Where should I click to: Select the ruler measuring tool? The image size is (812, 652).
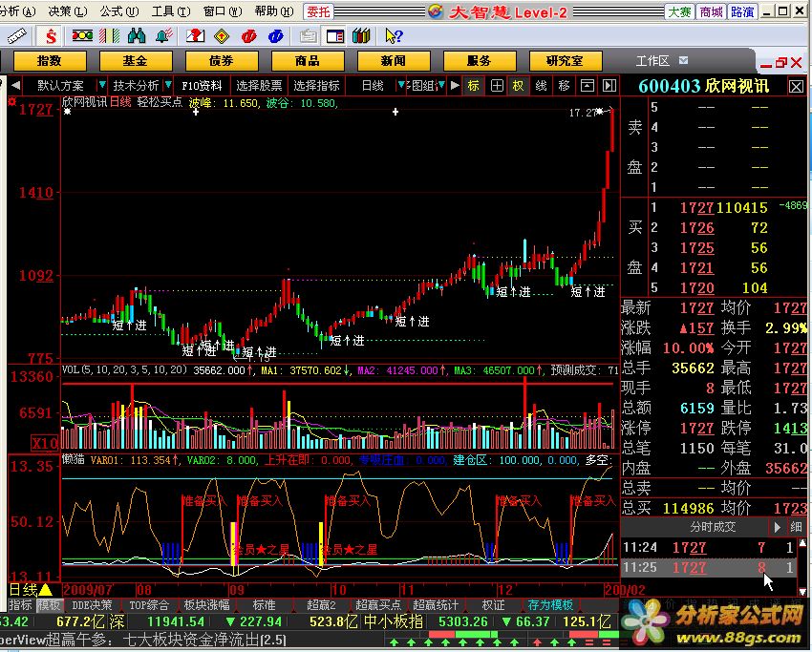(16, 36)
